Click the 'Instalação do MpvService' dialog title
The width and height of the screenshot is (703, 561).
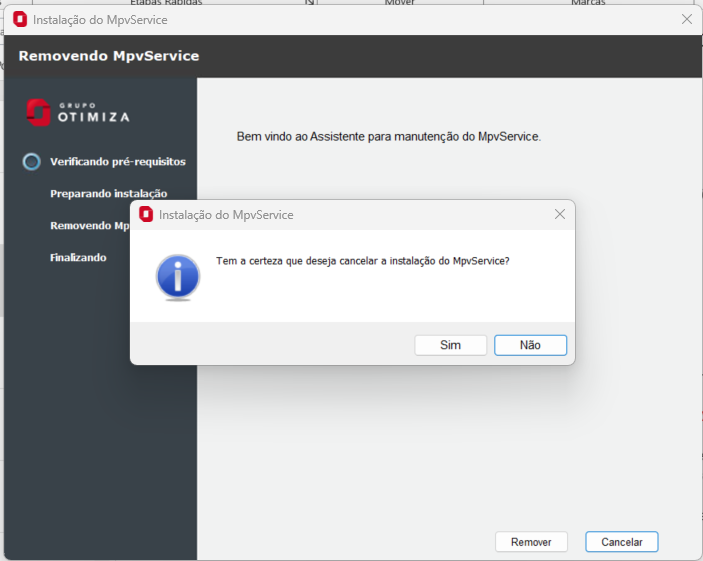(226, 215)
